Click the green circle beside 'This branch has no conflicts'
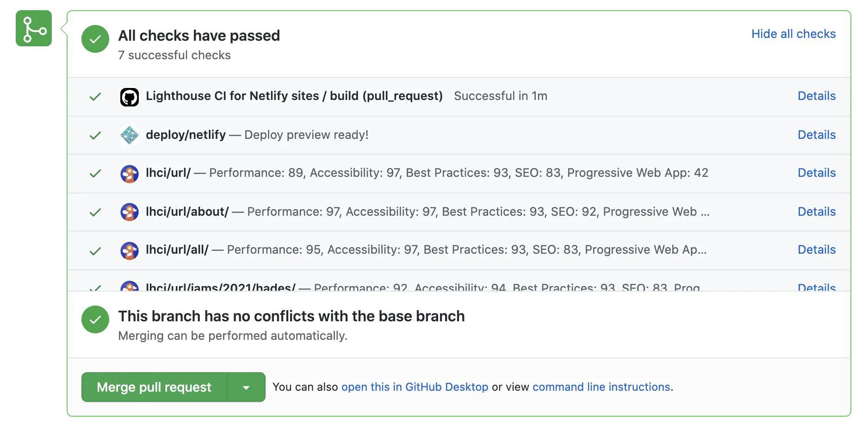868x425 pixels. (x=95, y=319)
